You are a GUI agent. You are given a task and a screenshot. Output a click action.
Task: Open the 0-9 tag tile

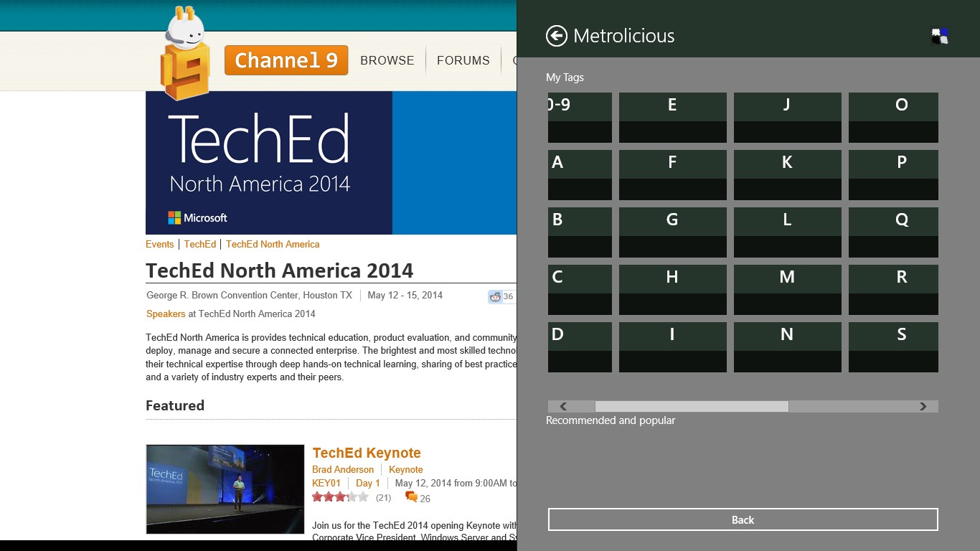[x=580, y=118]
